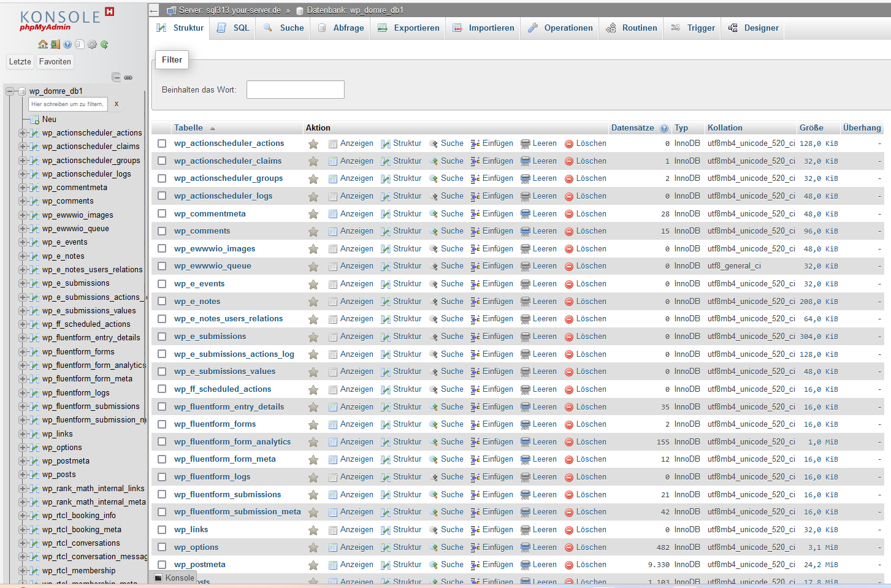Viewport: 891px width, 588px height.
Task: Click the Favoriten button
Action: click(55, 61)
